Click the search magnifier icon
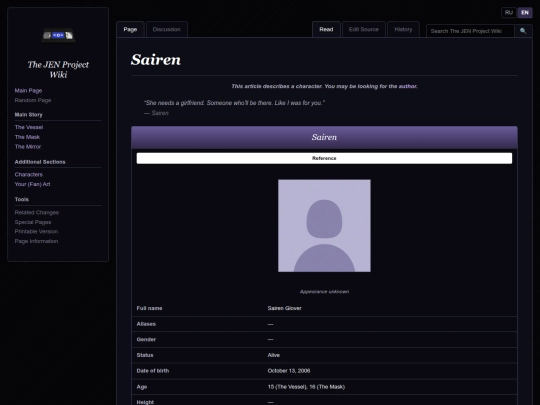Viewport: 540px width, 405px height. pyautogui.click(x=523, y=31)
